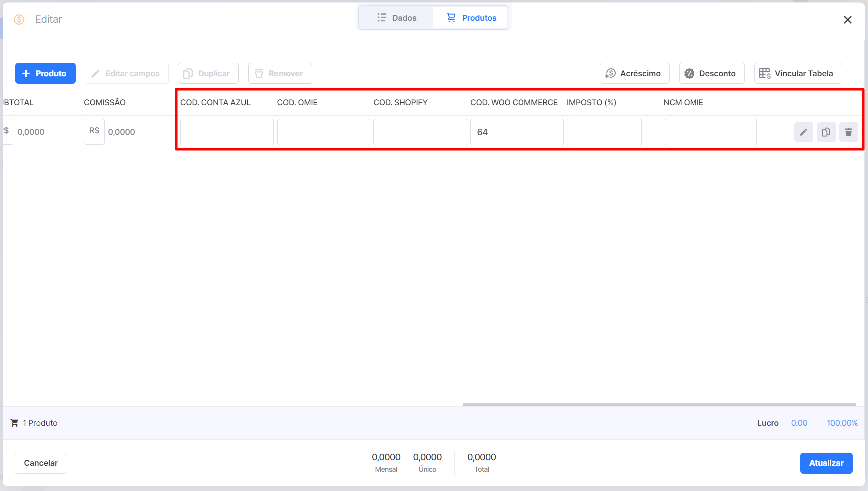The image size is (868, 491).
Task: Add a new item with Produto button
Action: click(45, 73)
